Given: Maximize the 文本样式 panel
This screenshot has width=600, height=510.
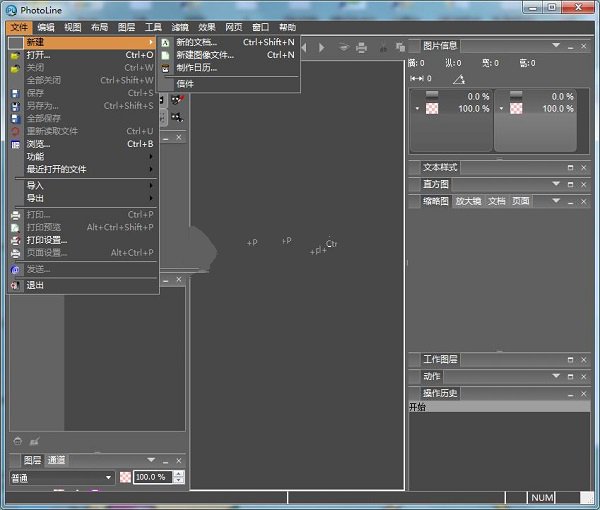Looking at the screenshot, I should pos(570,168).
